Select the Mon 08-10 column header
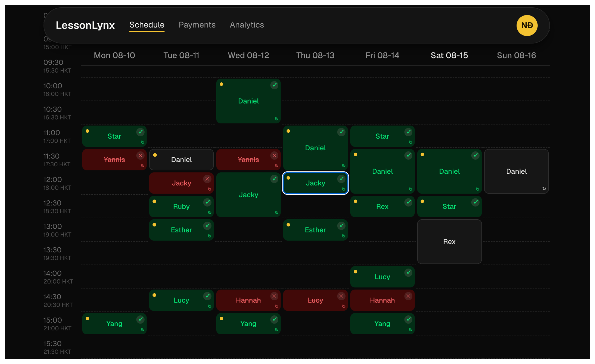Screen dimensions: 595x364 tap(114, 55)
